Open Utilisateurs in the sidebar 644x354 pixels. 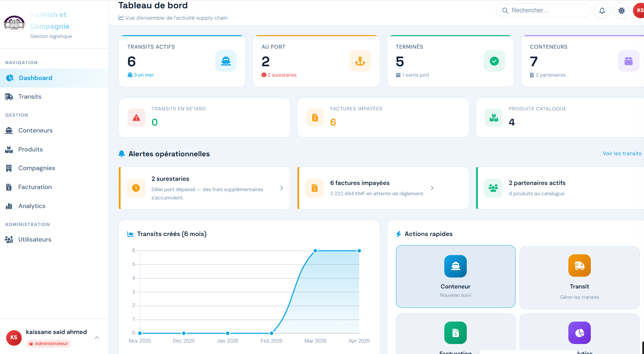pyautogui.click(x=54, y=239)
